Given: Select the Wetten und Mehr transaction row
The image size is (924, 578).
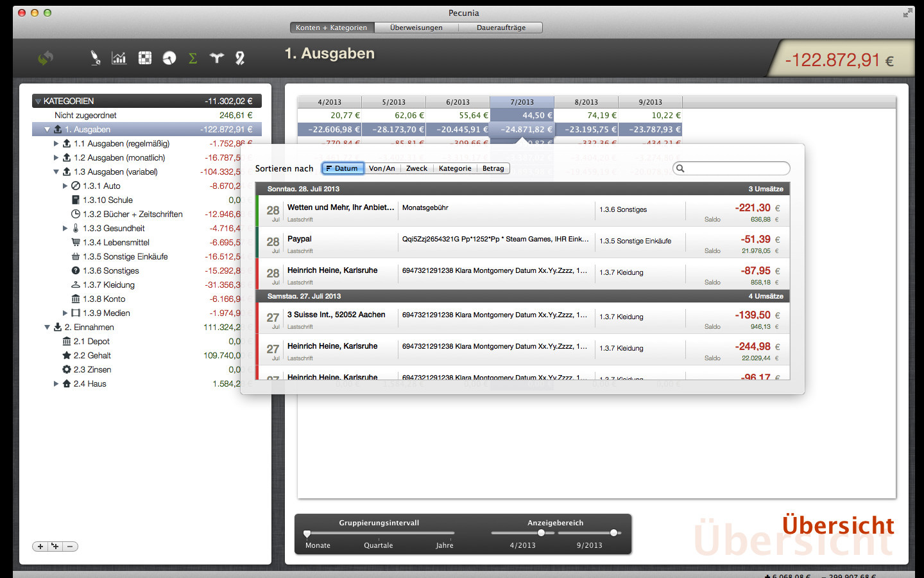Looking at the screenshot, I should [523, 211].
